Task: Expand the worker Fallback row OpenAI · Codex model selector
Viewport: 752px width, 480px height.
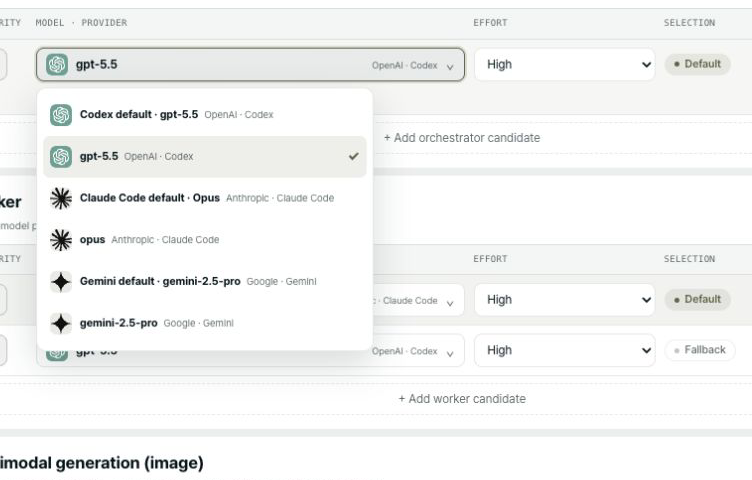Action: [x=418, y=351]
